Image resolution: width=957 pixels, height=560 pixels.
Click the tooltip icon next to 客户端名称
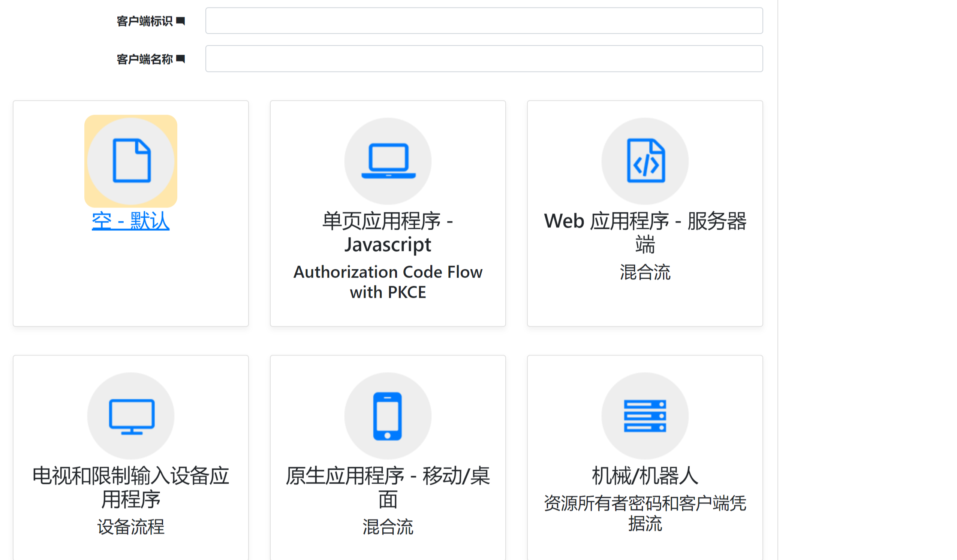[x=181, y=59]
